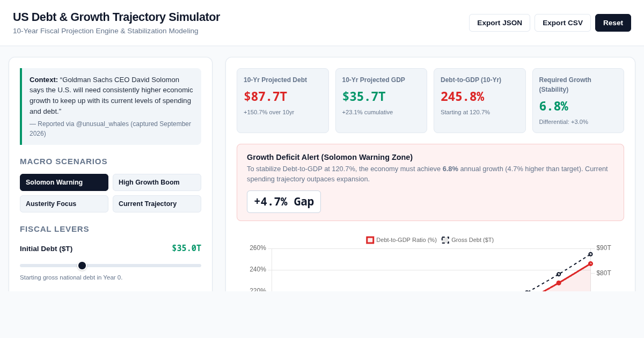The width and height of the screenshot is (644, 338).
Task: Click the Growth Deficit Alert heading
Action: (x=330, y=157)
